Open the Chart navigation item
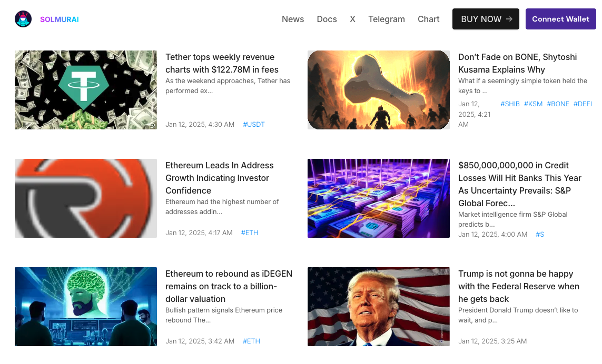The image size is (602, 364). (x=428, y=19)
